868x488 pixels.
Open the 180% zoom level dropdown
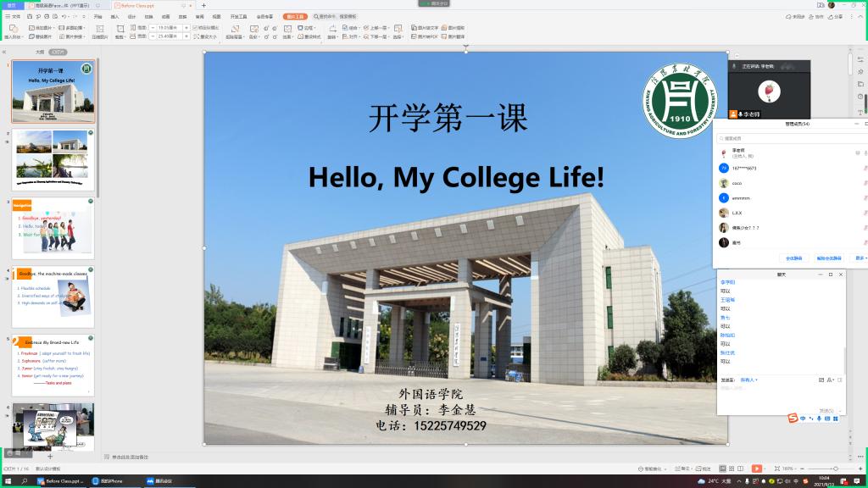(788, 469)
